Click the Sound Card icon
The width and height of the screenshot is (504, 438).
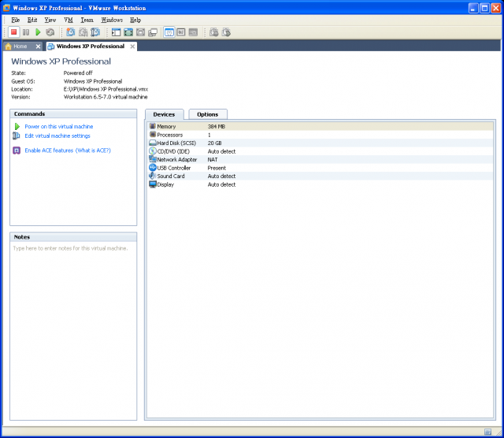[152, 176]
